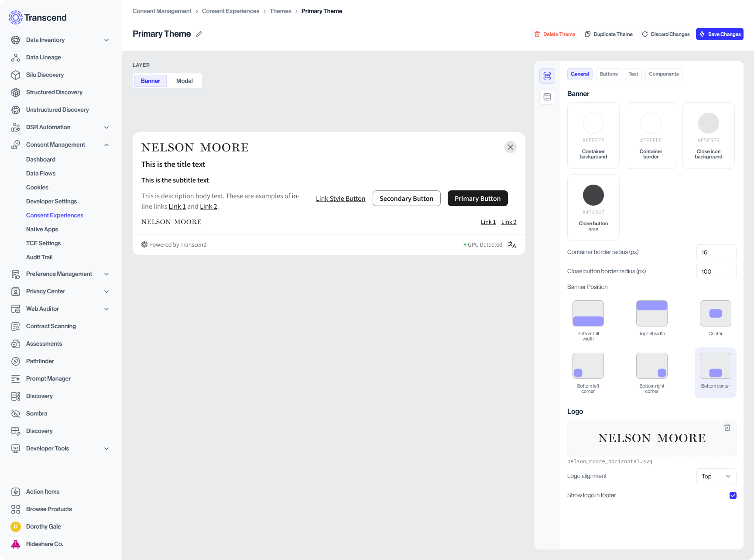
Task: Click the Sombra eye-slash icon
Action: [16, 414]
